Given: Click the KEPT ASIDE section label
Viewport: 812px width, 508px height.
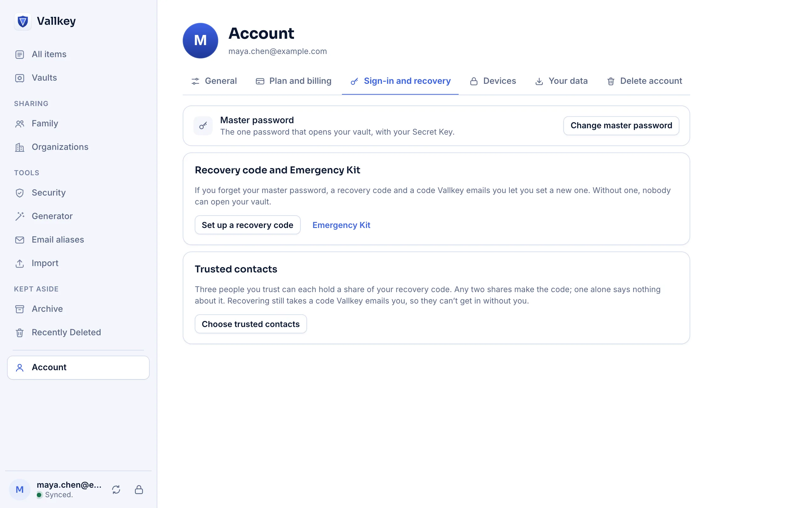Looking at the screenshot, I should pos(36,289).
